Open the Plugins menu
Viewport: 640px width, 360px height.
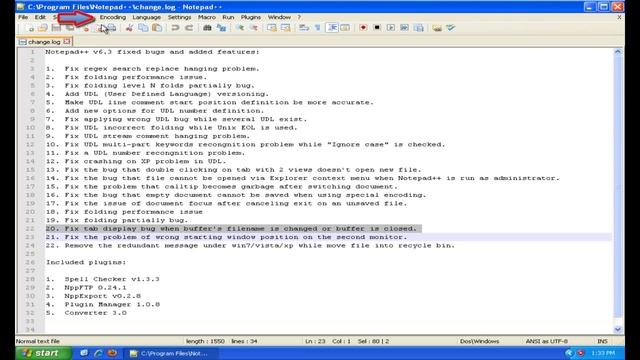click(x=251, y=17)
